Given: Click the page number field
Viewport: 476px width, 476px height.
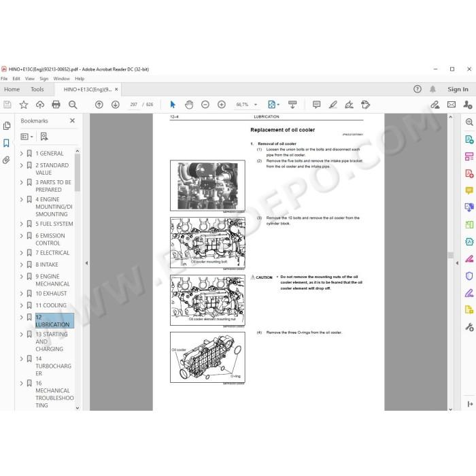Looking at the screenshot, I should pyautogui.click(x=133, y=105).
